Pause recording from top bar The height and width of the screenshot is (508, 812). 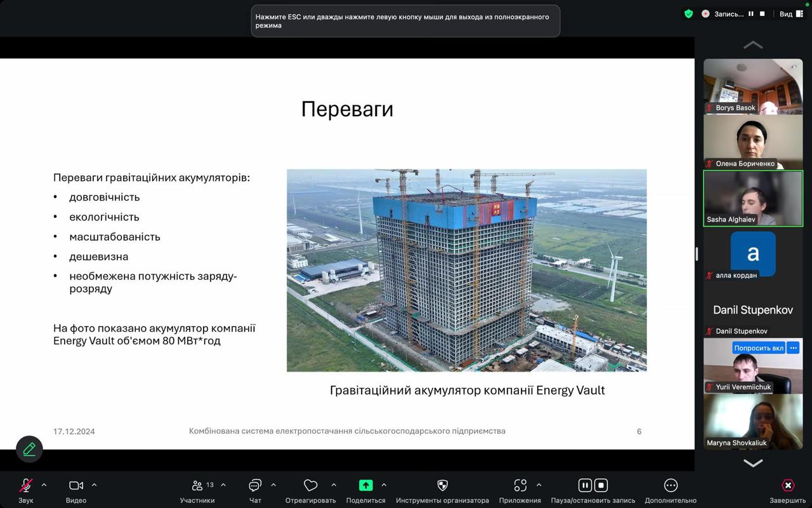tap(750, 13)
